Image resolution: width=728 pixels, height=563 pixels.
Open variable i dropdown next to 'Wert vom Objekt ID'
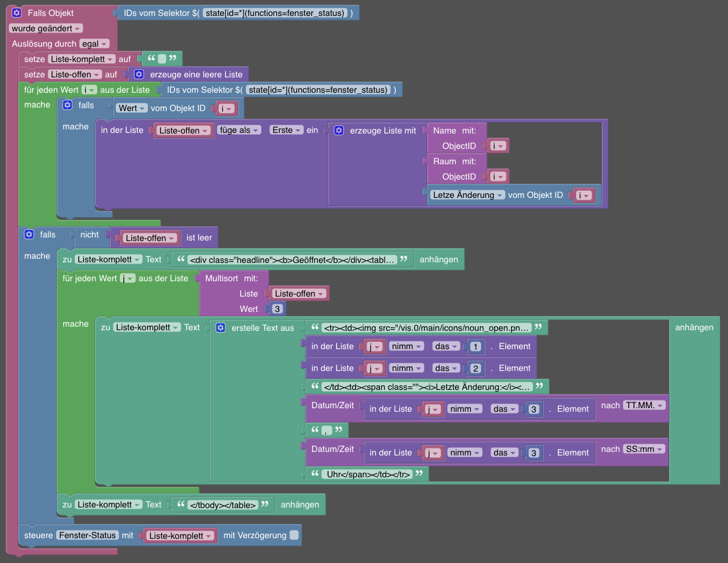227,108
